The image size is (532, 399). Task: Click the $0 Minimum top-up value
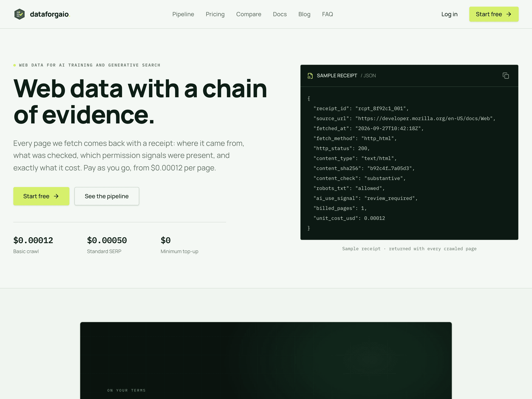coord(166,240)
